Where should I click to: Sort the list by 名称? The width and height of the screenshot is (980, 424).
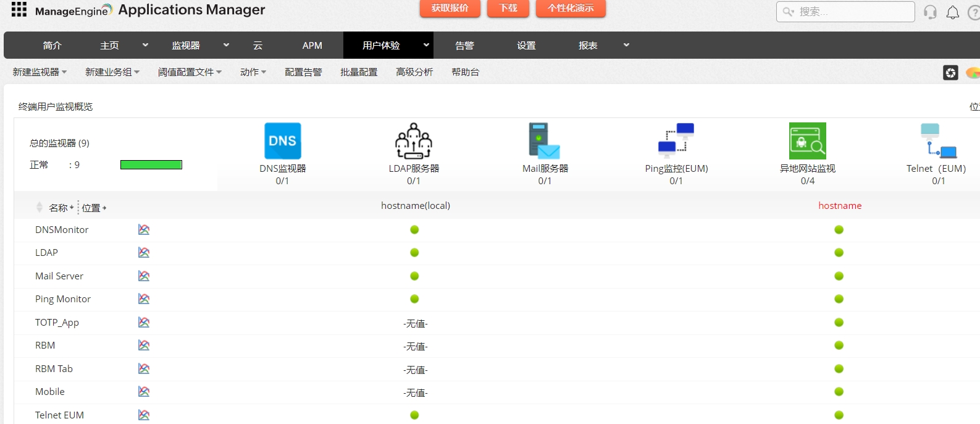point(61,208)
